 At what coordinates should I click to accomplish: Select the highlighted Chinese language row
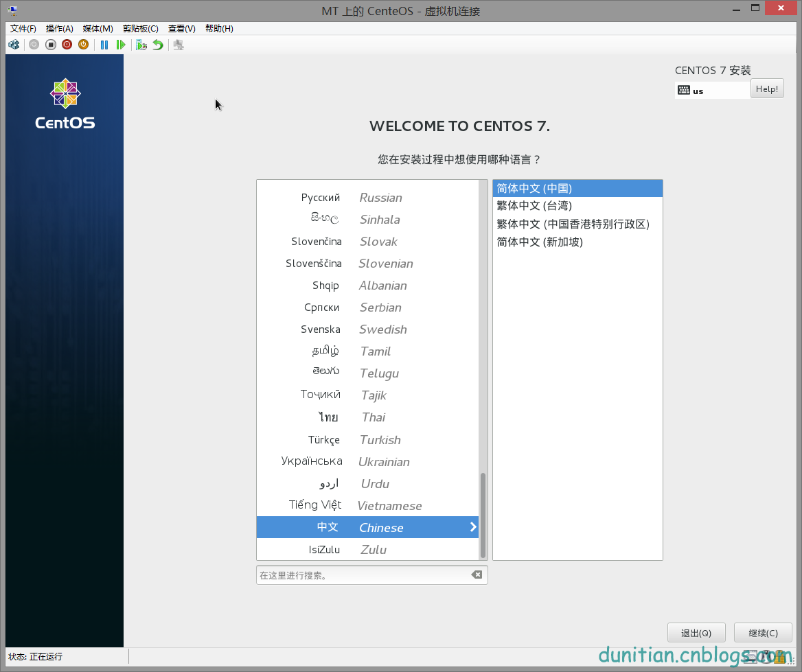click(x=367, y=527)
